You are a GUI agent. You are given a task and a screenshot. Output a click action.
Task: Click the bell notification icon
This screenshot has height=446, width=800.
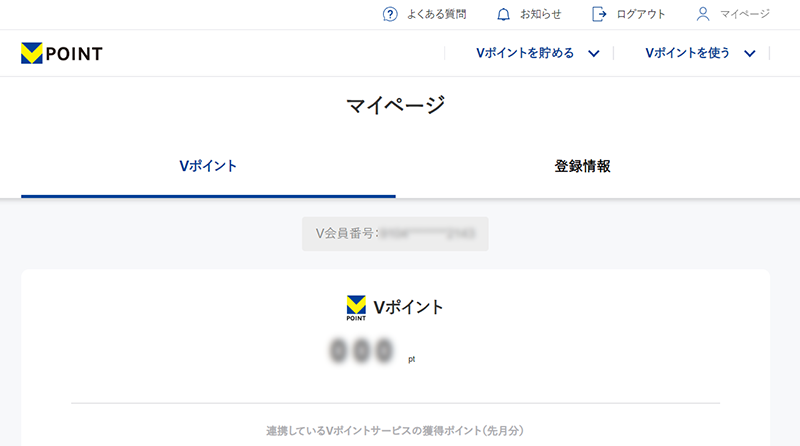coord(504,14)
